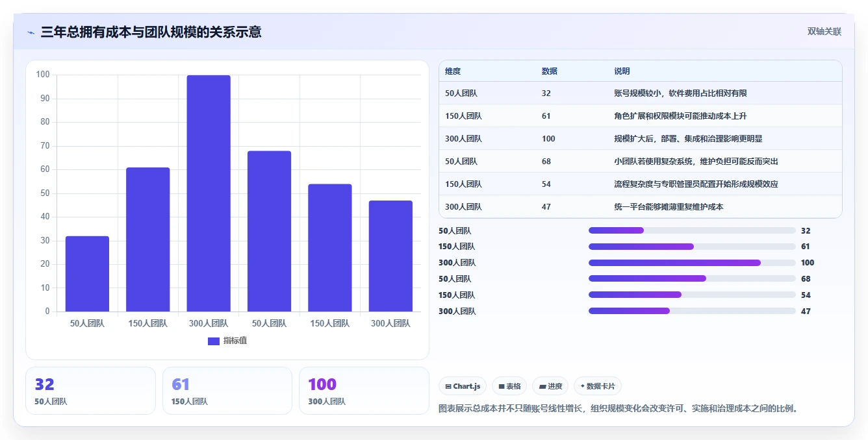Click the progress bar showing 61

click(692, 247)
